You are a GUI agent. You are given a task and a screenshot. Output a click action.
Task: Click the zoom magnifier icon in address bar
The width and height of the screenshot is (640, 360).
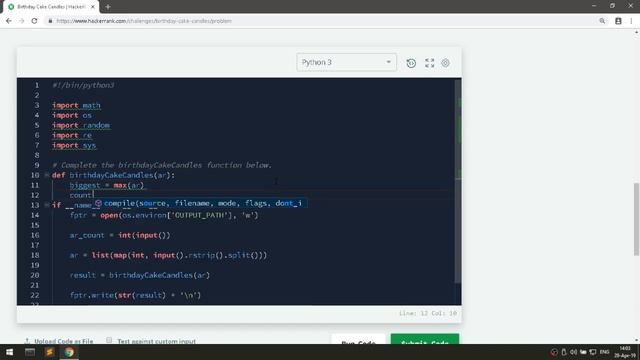602,21
